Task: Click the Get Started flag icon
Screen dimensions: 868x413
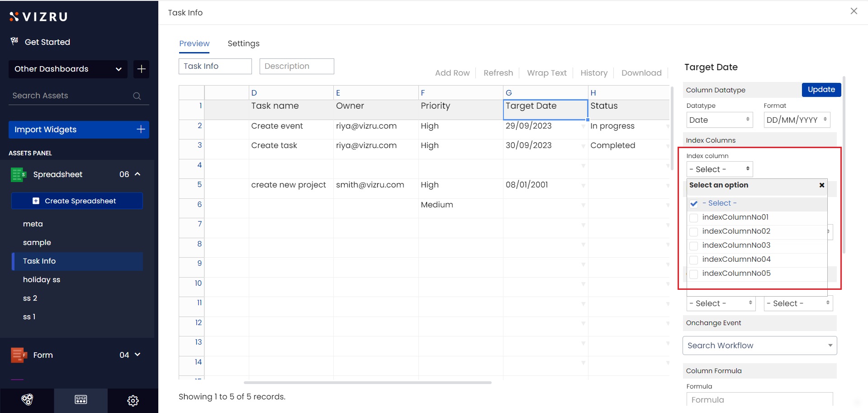Action: tap(14, 42)
